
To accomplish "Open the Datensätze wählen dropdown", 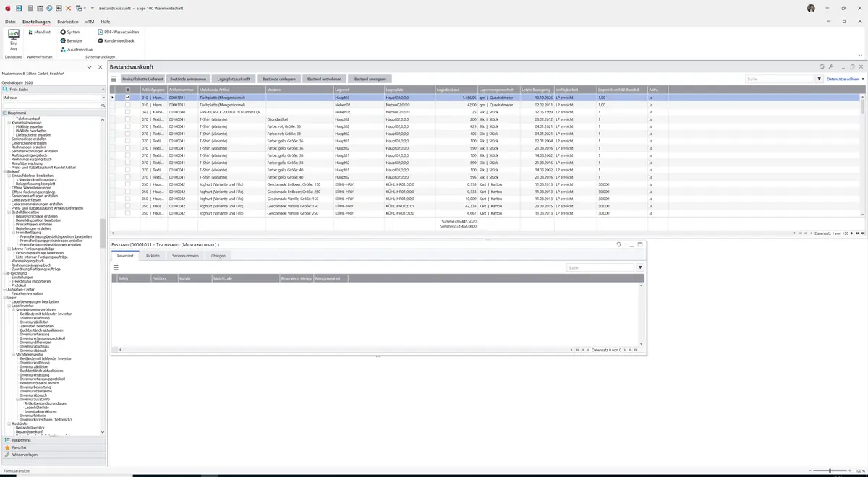I will coord(845,79).
